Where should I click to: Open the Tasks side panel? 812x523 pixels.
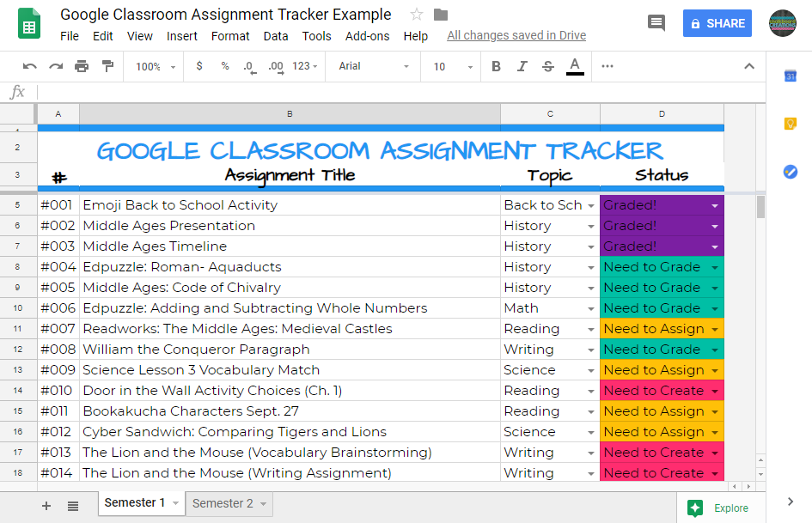click(x=791, y=172)
